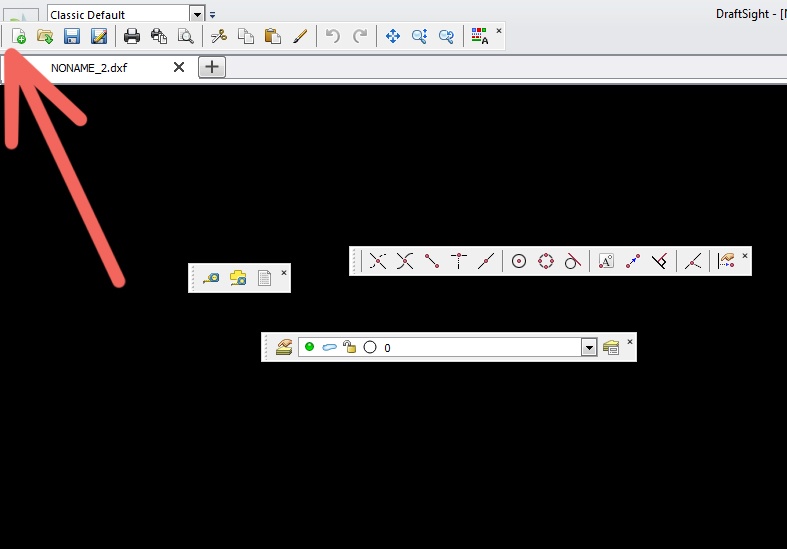This screenshot has width=787, height=549.
Task: Enable Midpoint entity snap
Action: click(485, 261)
